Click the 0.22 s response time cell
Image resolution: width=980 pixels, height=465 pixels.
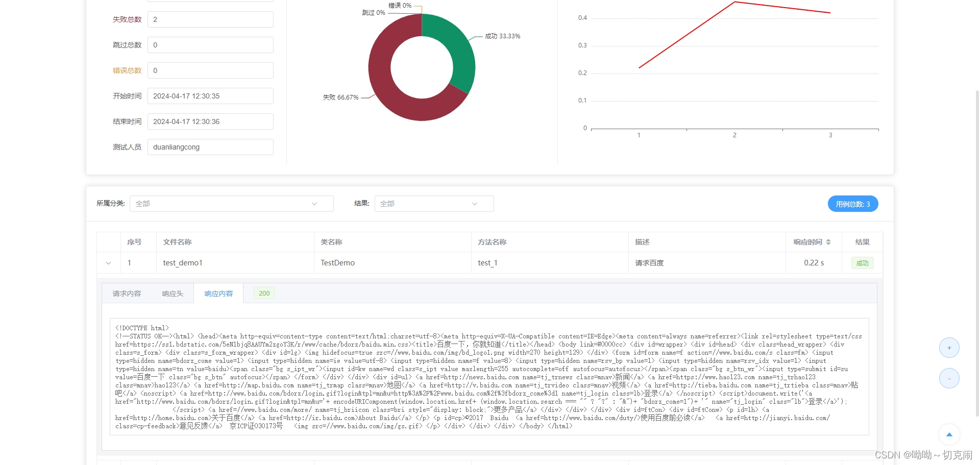[x=814, y=263]
